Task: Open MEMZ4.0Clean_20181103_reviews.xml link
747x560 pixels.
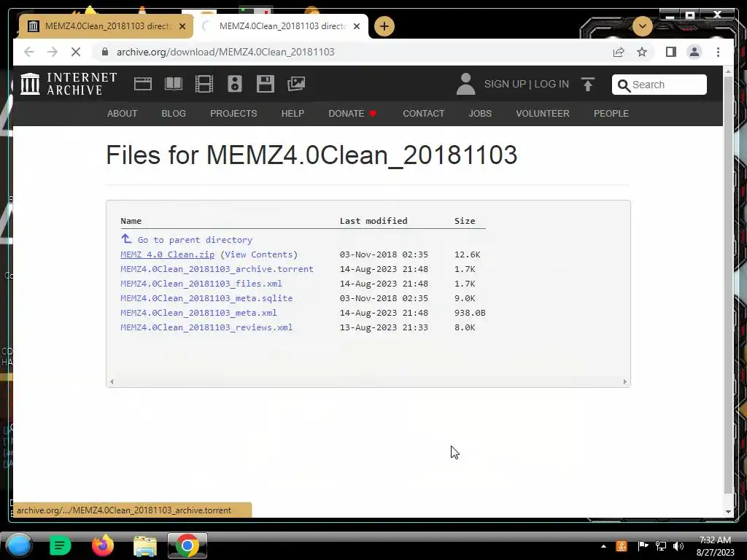Action: [206, 327]
